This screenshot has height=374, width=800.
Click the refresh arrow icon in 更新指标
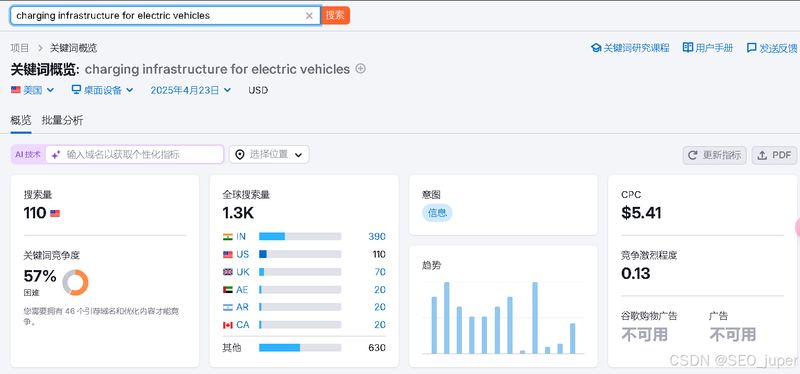tap(693, 155)
